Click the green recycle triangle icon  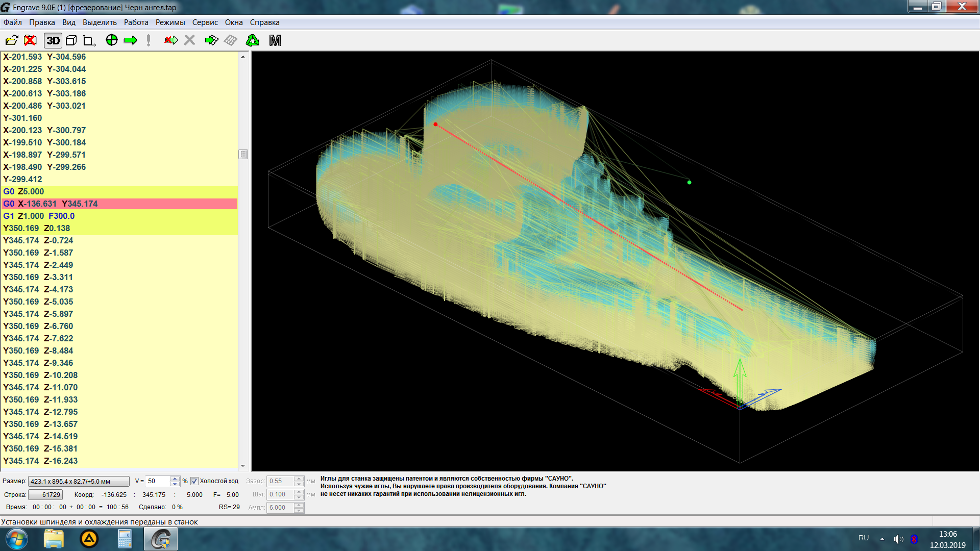[x=253, y=40]
